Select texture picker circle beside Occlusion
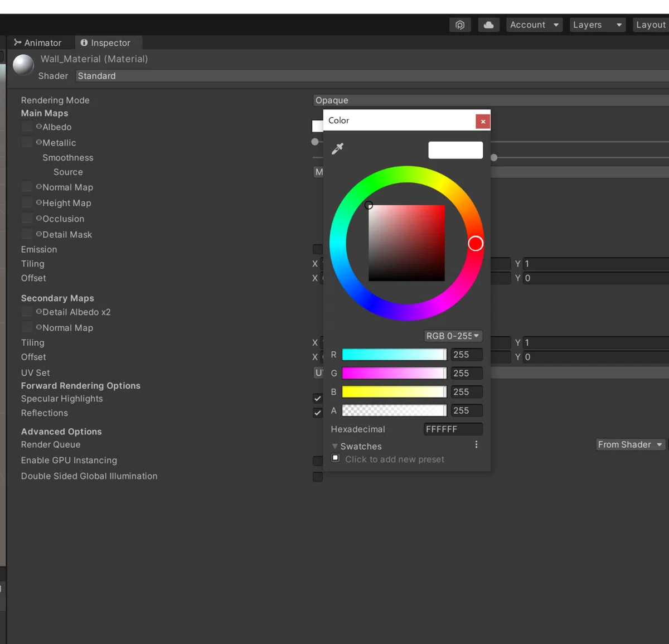 point(39,218)
